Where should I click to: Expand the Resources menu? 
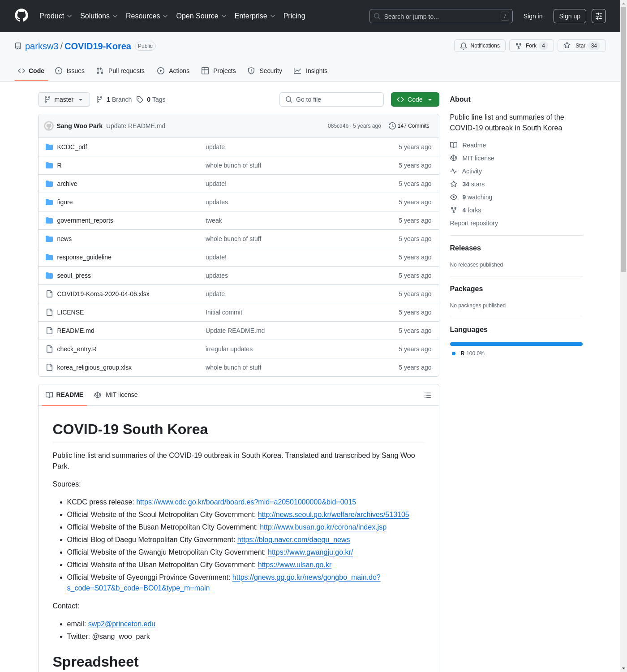pos(147,16)
